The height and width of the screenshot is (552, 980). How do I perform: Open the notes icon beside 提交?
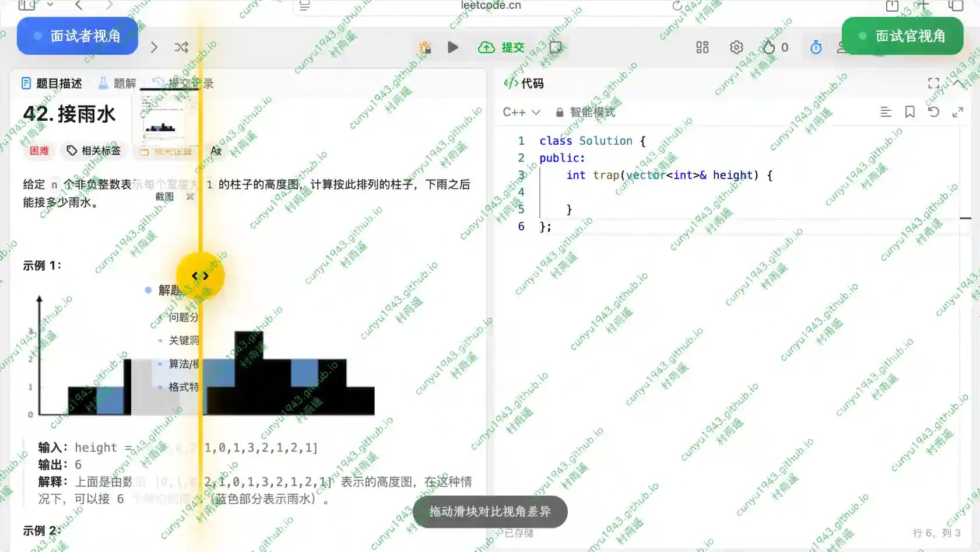(x=556, y=47)
